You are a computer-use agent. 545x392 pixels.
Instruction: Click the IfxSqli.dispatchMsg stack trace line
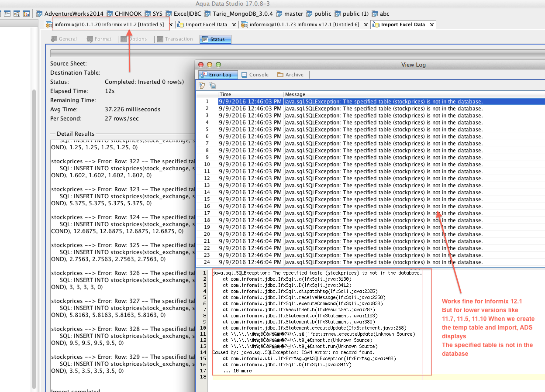pyautogui.click(x=300, y=291)
